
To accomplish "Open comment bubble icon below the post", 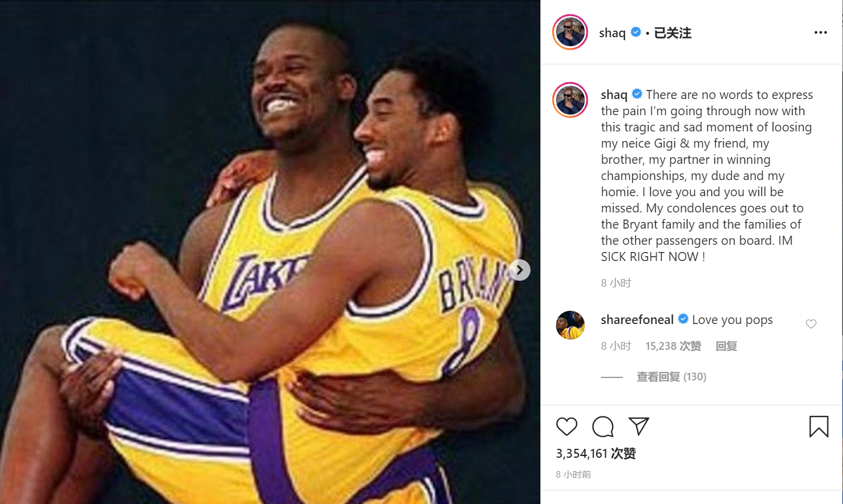I will (x=603, y=427).
